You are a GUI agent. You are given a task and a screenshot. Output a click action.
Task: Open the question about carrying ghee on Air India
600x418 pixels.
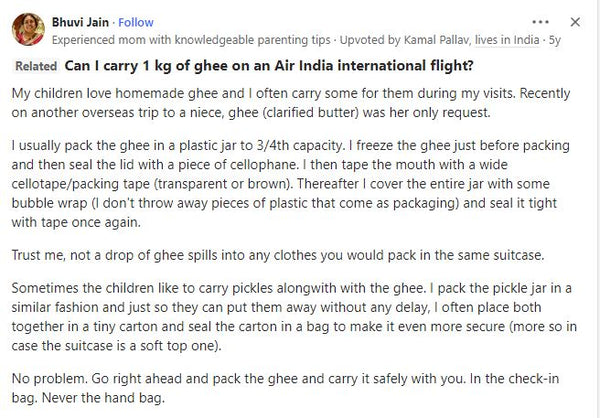[x=268, y=68]
